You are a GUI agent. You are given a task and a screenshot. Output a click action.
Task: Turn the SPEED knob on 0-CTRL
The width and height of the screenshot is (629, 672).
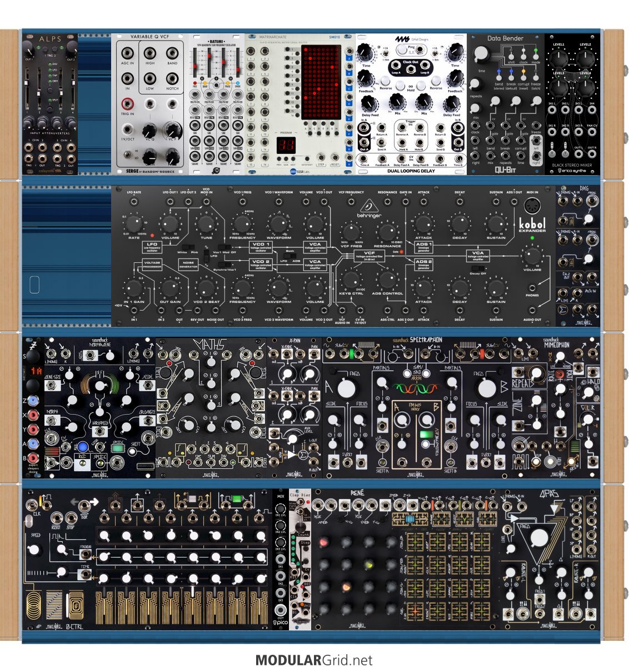(35, 550)
